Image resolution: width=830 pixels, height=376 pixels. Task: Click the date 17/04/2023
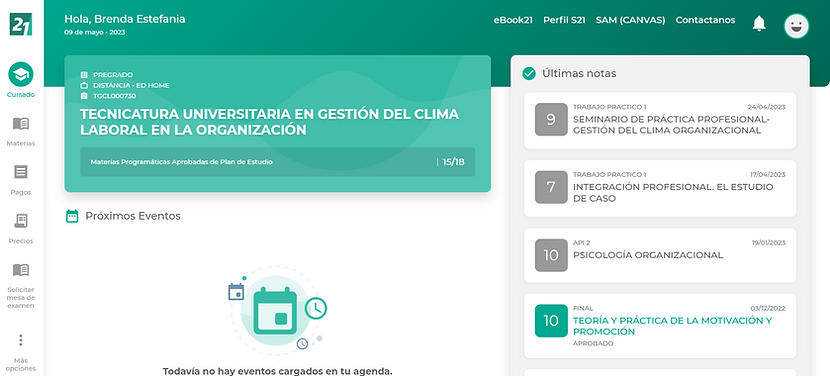768,175
